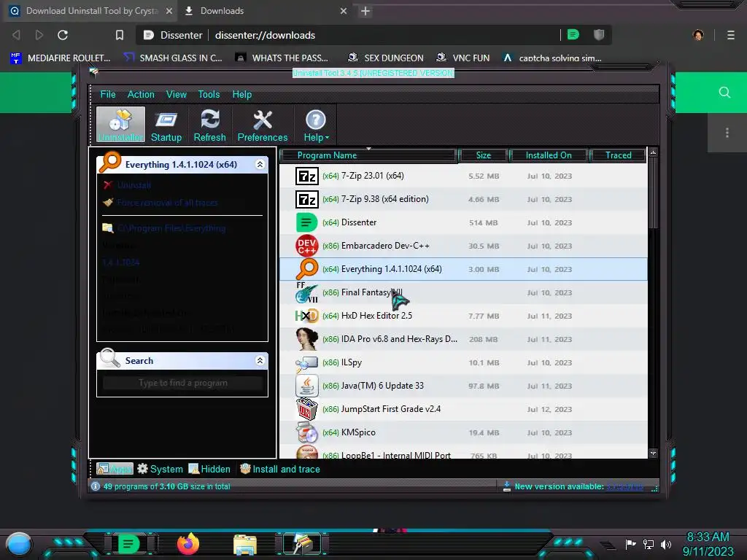Open the Startup toolbar view

tap(166, 124)
